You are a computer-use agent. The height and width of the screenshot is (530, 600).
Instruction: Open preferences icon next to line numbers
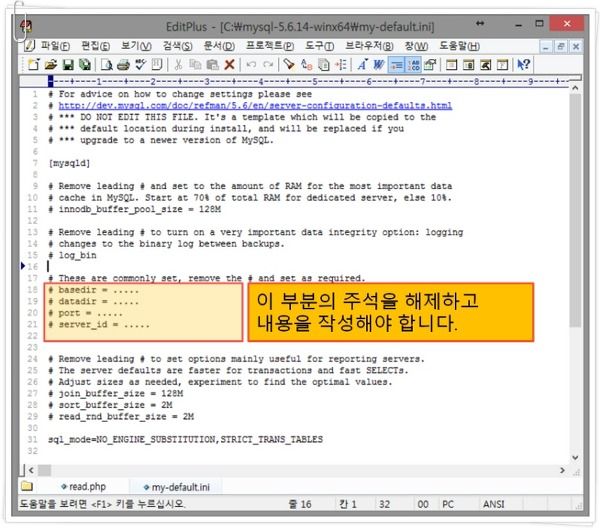(x=430, y=65)
